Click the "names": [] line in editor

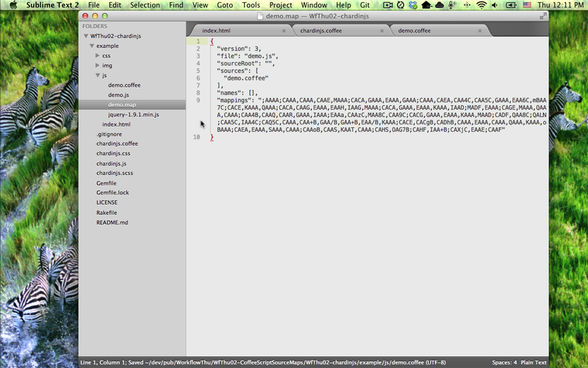[237, 93]
